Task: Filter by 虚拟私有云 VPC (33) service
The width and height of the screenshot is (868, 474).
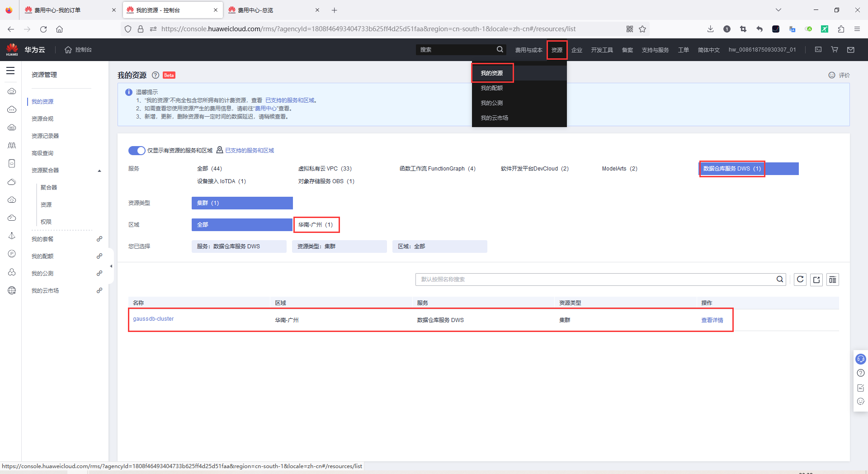Action: tap(325, 169)
